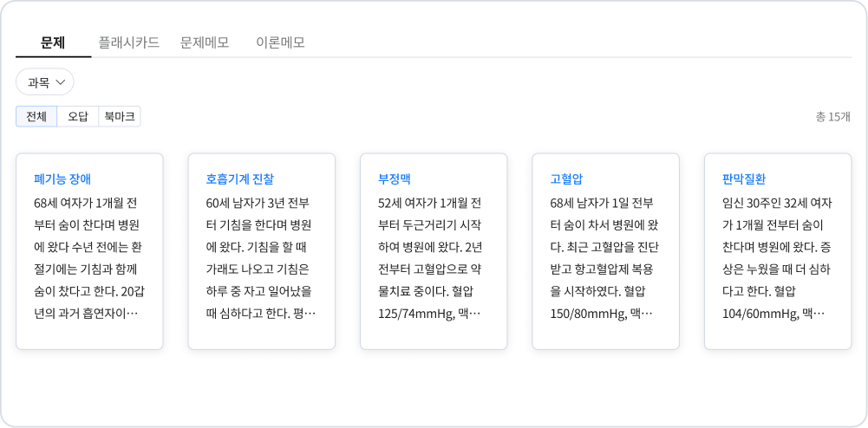Open the 판막질환 card title
The width and height of the screenshot is (868, 428).
pos(744,179)
